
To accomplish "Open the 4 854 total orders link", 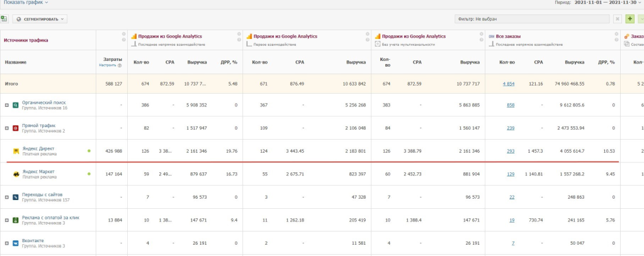I will point(507,84).
